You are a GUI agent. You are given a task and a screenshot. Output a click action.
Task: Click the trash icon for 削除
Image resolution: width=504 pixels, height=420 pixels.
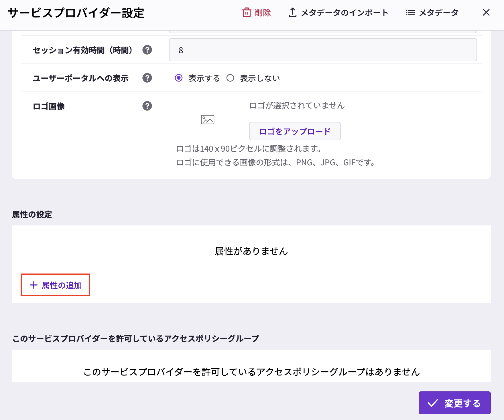point(247,13)
